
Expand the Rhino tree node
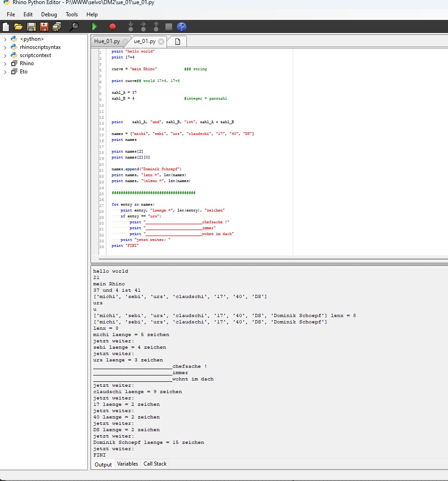(5, 63)
